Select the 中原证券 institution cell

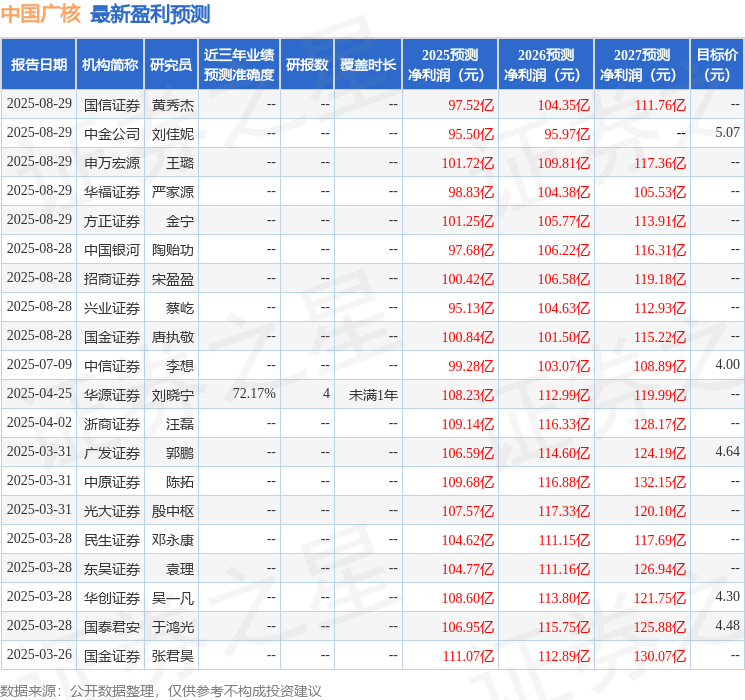coord(112,481)
